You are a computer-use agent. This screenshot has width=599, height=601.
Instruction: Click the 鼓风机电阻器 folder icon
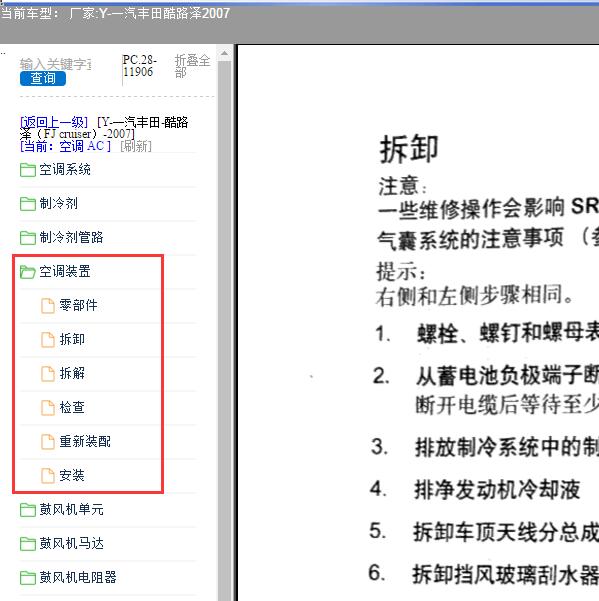point(28,578)
